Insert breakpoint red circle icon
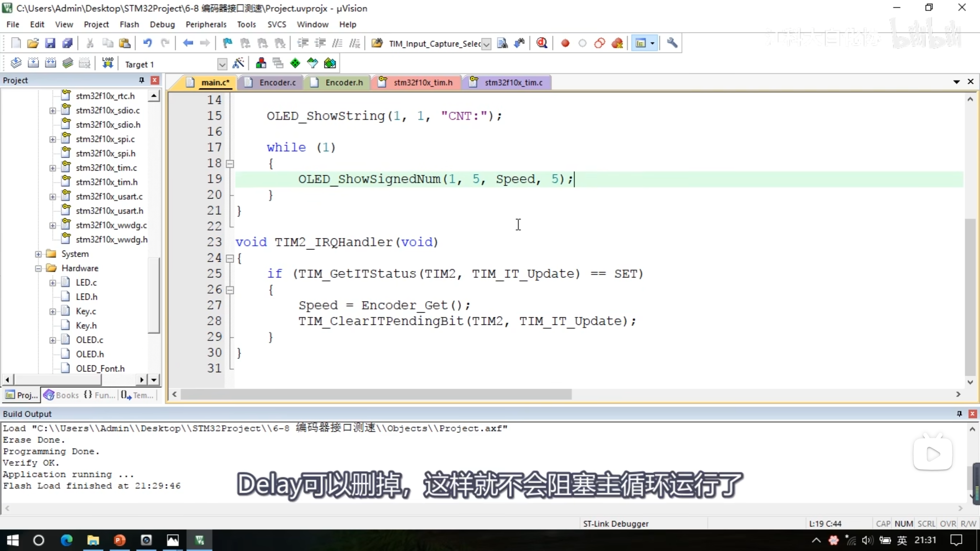Viewport: 980px width, 551px height. coord(565,43)
